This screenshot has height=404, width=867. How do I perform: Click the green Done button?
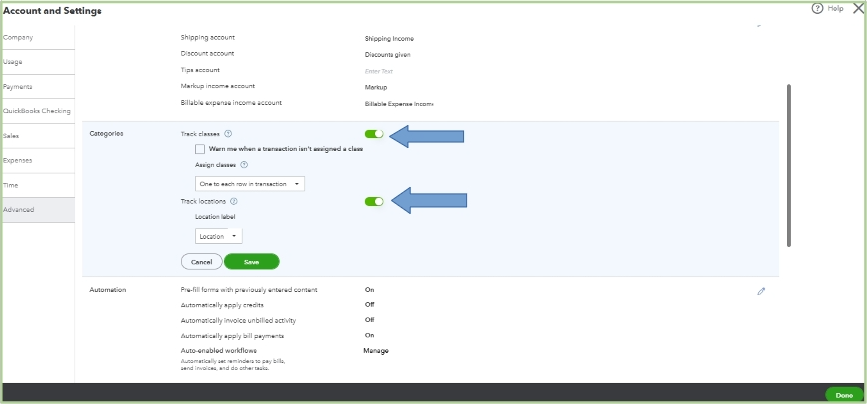[843, 395]
